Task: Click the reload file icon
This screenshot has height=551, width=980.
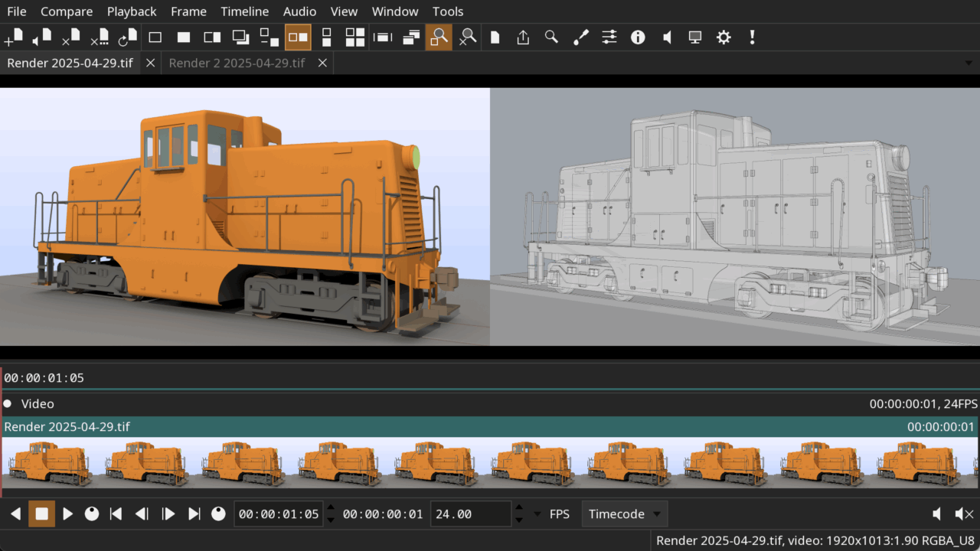Action: click(x=127, y=37)
